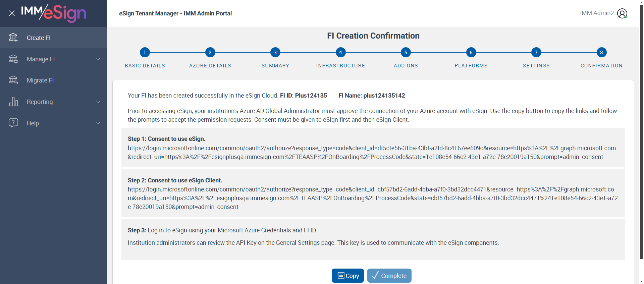Click the Reporting bar chart icon
This screenshot has width=644, height=284.
tap(13, 102)
